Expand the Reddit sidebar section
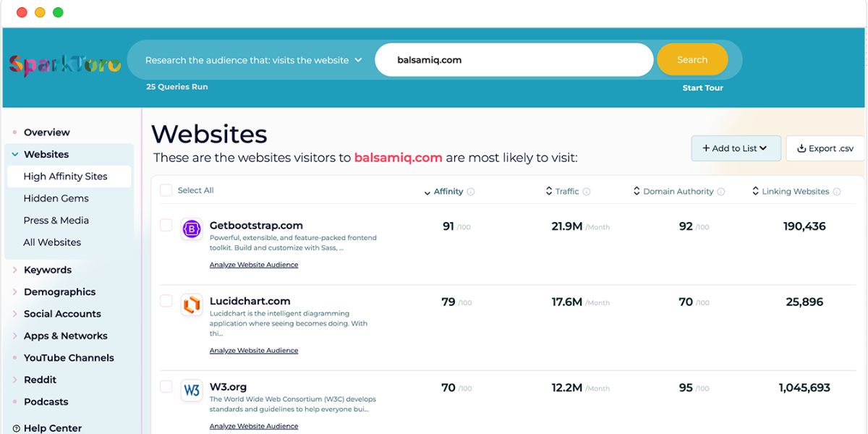 pyautogui.click(x=15, y=380)
